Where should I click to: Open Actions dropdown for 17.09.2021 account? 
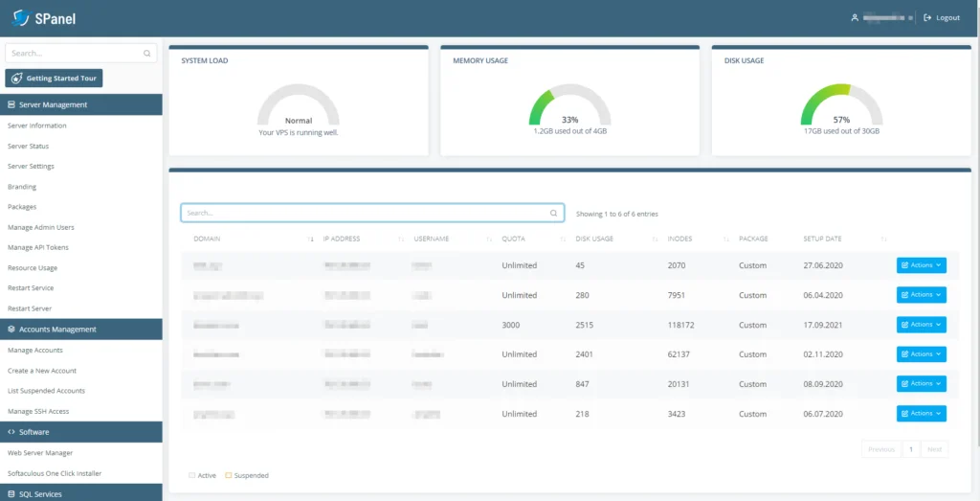coord(921,325)
